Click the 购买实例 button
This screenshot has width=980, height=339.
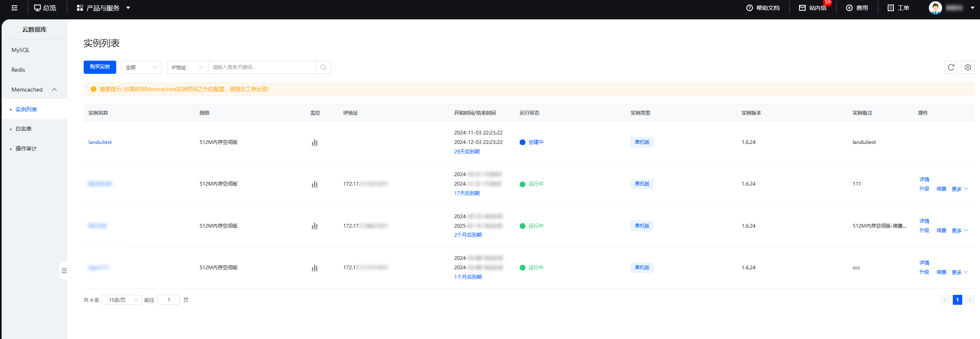pos(100,67)
